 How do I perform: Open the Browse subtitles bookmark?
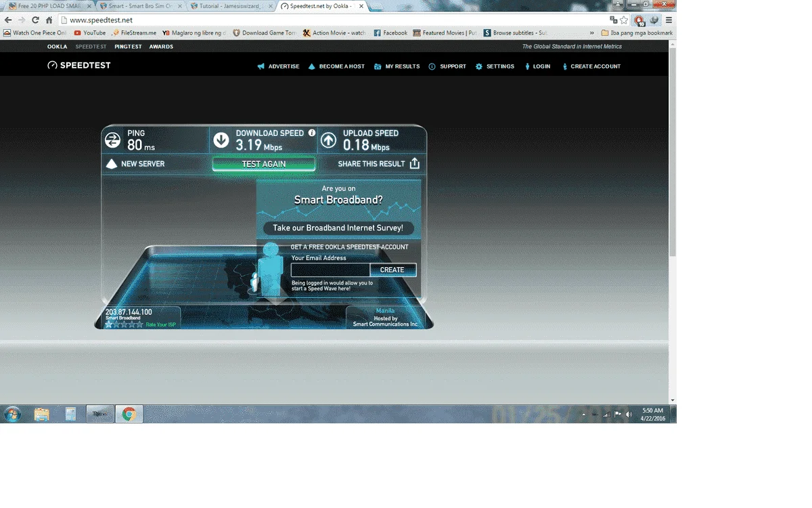pyautogui.click(x=516, y=33)
